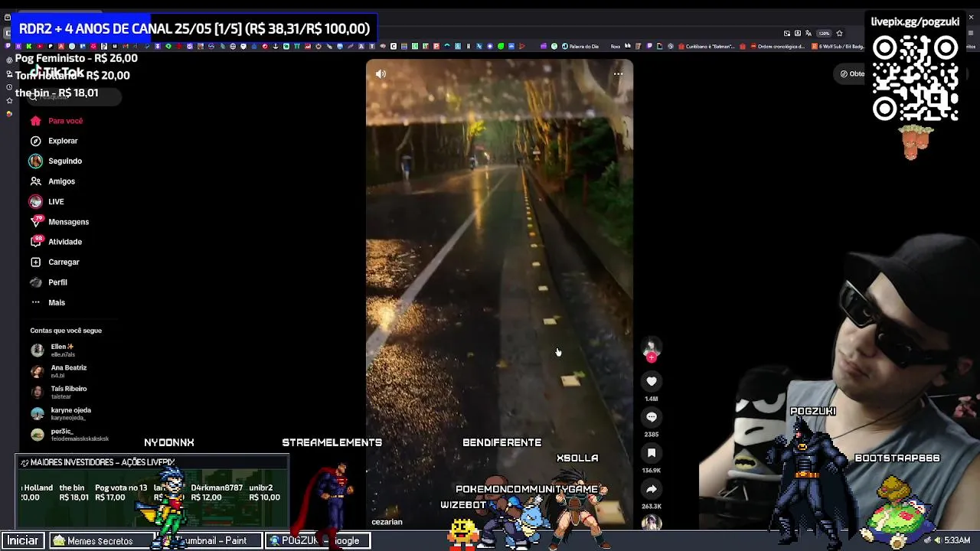
Task: Click the livepix.gg/pogzuki QR code
Action: 916,79
